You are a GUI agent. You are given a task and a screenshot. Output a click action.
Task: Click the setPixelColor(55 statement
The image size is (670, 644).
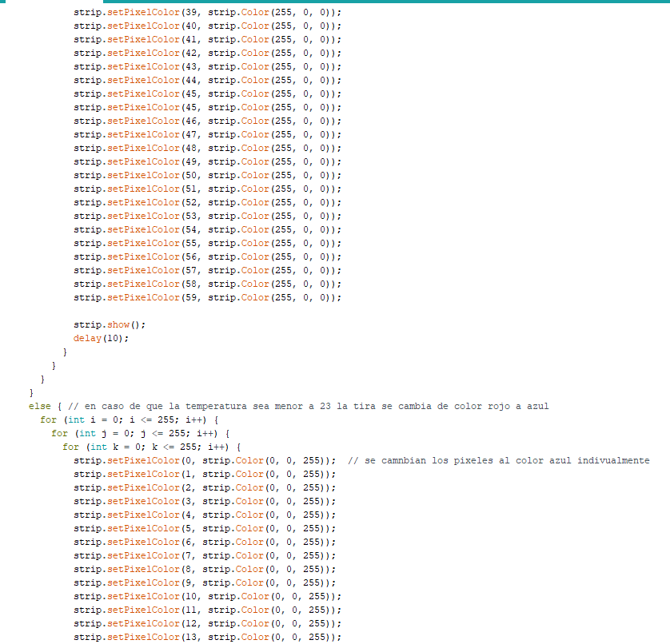coord(207,244)
